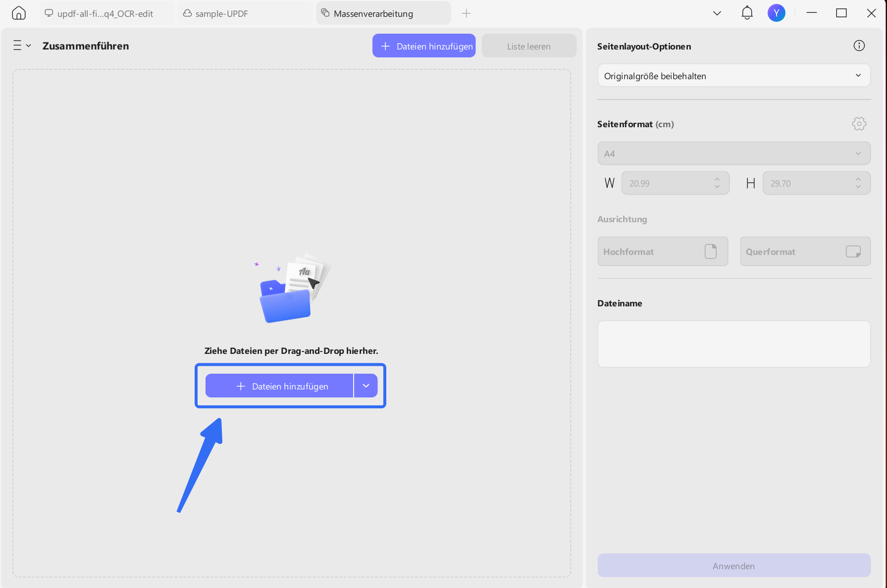
Task: Click the settings gear next to Seitenformat
Action: 859,124
